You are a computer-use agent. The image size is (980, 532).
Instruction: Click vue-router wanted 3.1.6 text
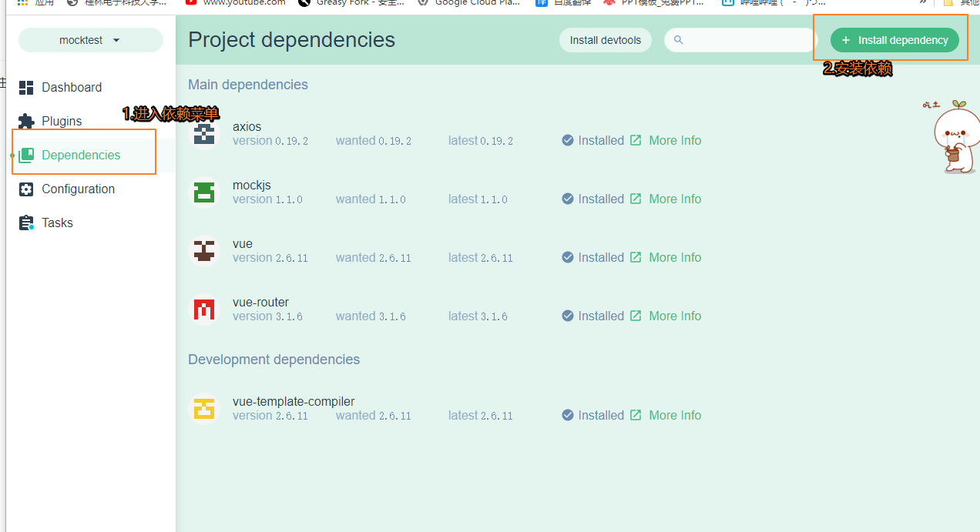[371, 316]
